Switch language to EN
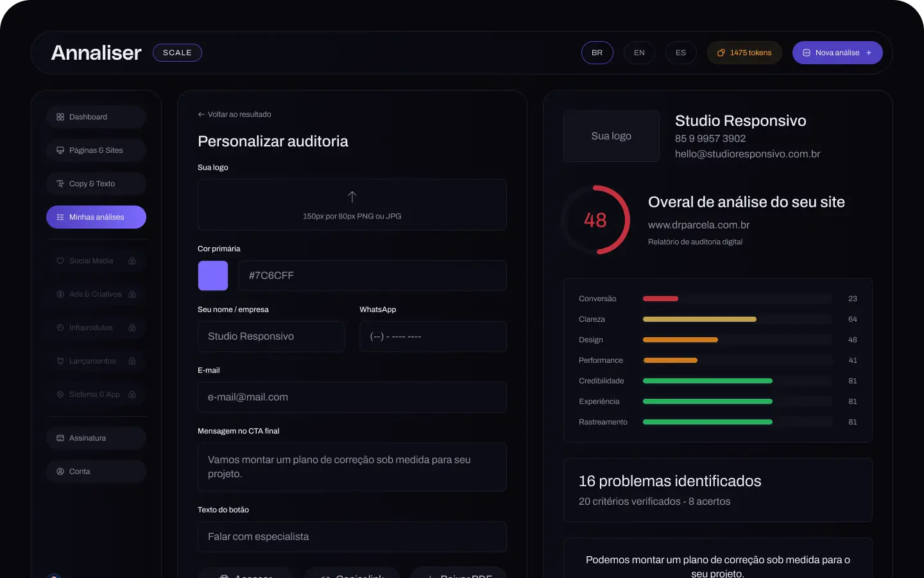The height and width of the screenshot is (578, 924). coord(639,53)
